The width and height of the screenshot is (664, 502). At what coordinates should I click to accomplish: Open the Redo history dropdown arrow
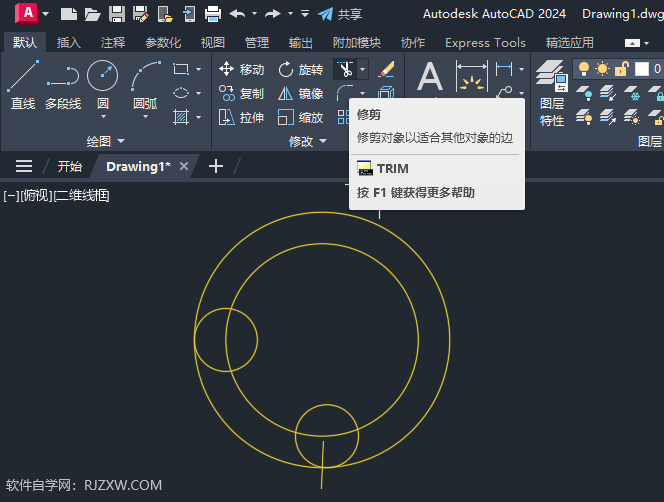[290, 14]
